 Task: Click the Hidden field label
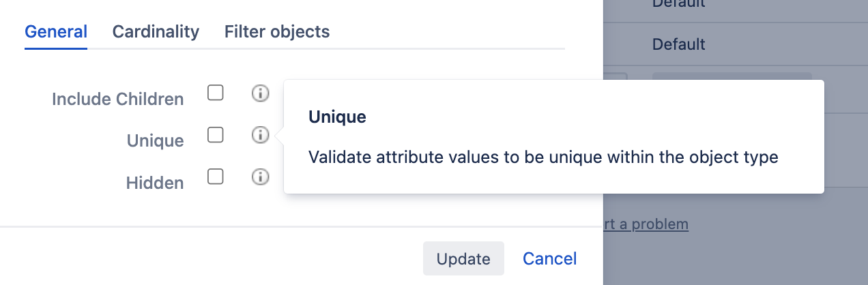155,183
